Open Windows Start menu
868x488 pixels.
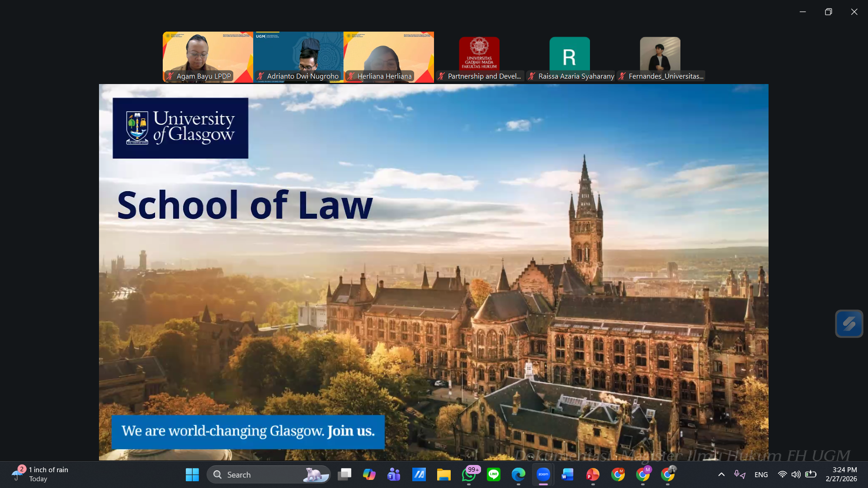pyautogui.click(x=192, y=474)
